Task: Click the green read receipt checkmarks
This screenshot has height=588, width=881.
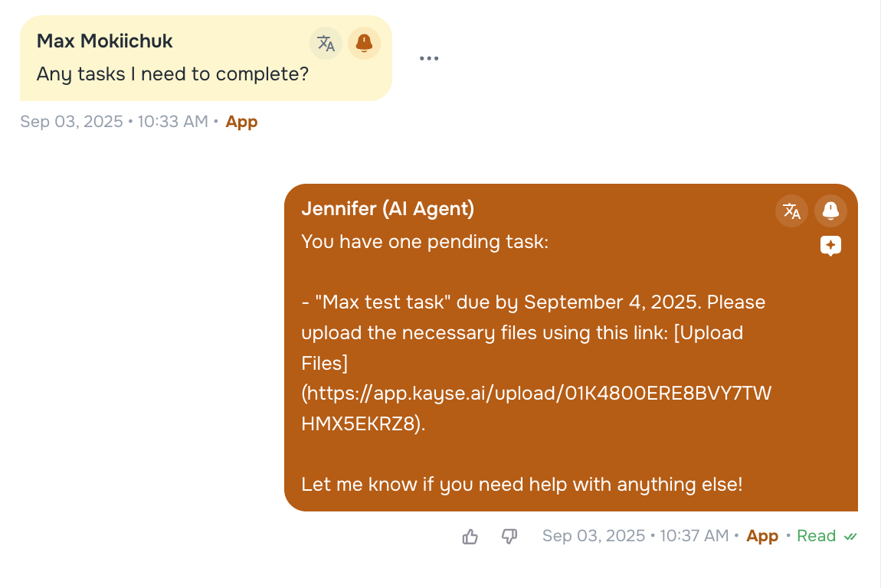Action: coord(850,536)
